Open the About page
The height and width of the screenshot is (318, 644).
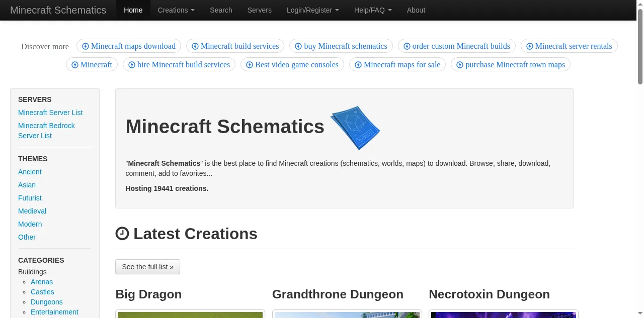pos(416,10)
